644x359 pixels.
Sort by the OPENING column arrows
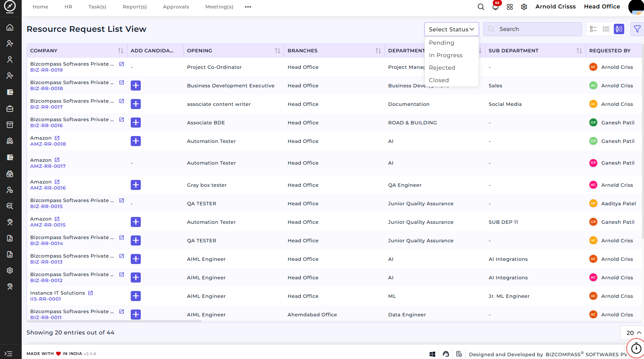pos(278,51)
